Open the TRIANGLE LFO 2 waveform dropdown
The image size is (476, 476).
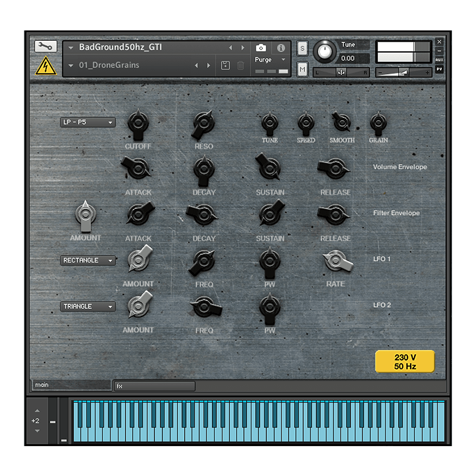(87, 306)
